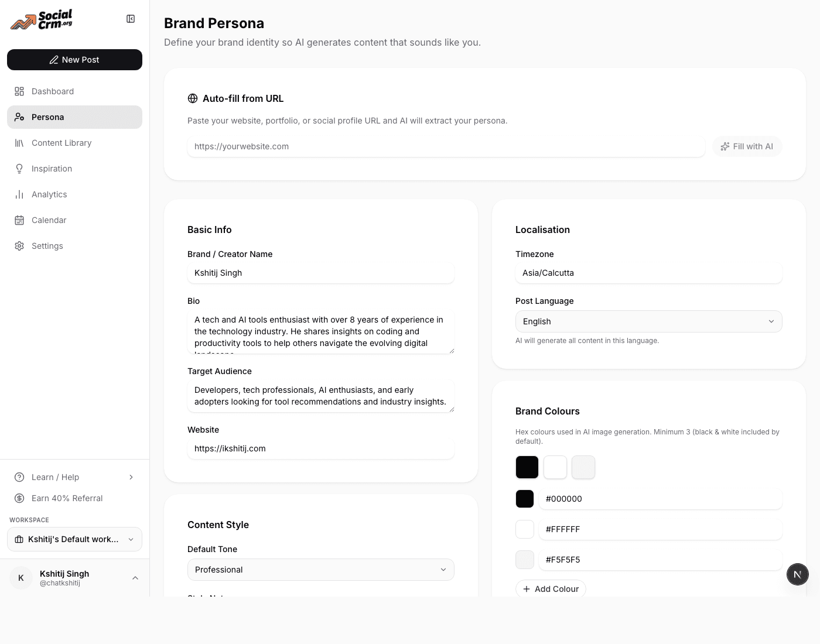Edit the #FFFFFF hex field
Screen dimensions: 820x644
[x=661, y=529]
